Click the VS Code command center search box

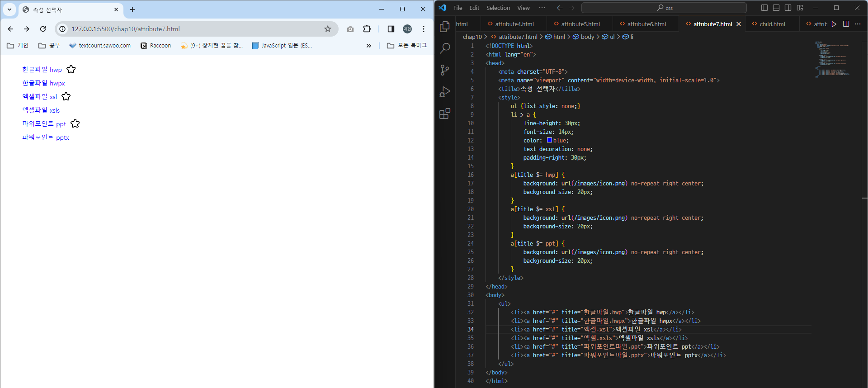click(x=664, y=8)
